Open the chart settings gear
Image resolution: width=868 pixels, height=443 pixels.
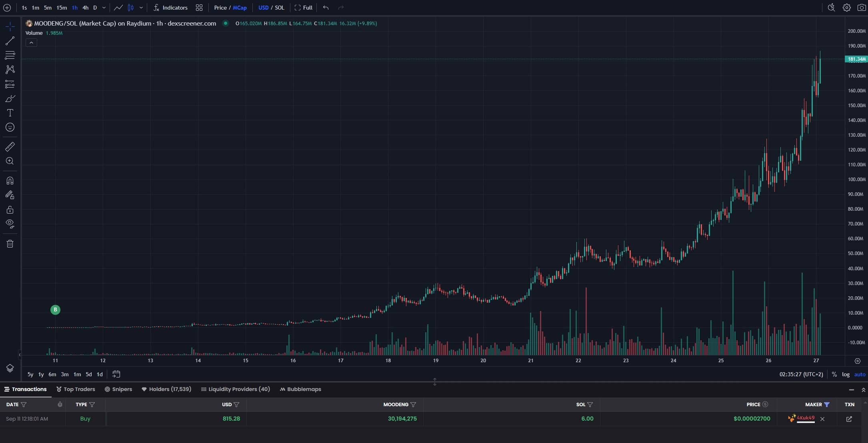click(x=847, y=8)
